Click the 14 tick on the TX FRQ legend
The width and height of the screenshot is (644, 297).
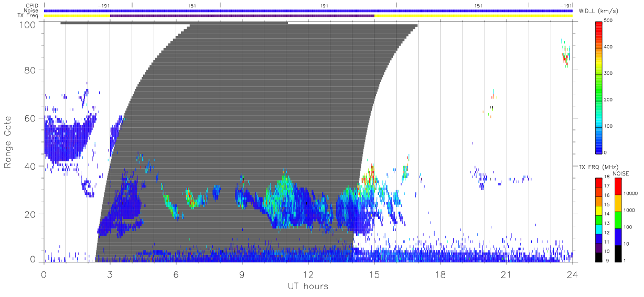click(606, 215)
